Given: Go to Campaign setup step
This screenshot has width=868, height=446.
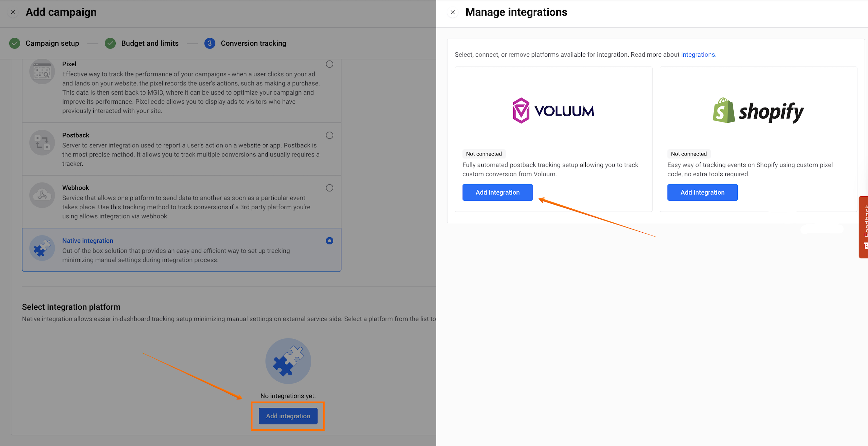Looking at the screenshot, I should click(52, 43).
